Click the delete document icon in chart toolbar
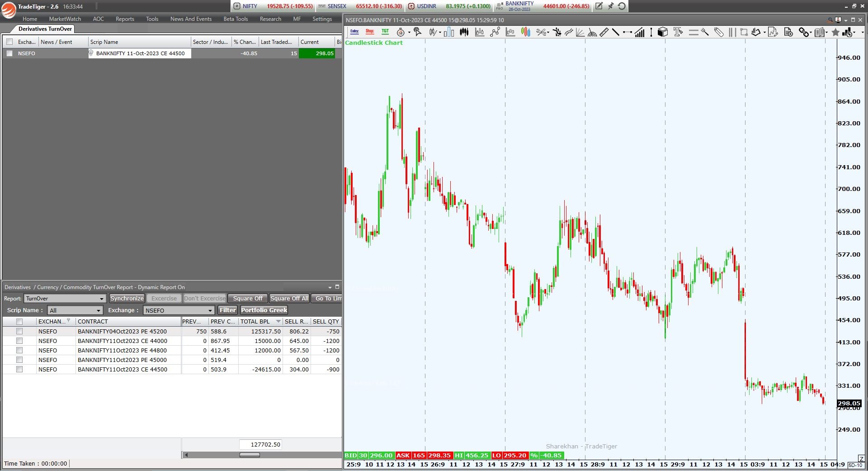The height and width of the screenshot is (471, 868). (x=788, y=32)
